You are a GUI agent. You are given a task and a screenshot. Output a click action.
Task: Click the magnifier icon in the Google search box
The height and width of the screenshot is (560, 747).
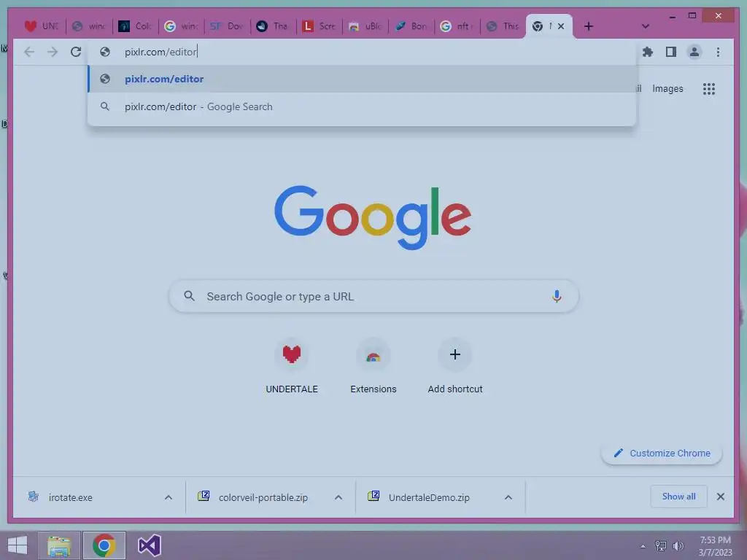[x=189, y=296]
